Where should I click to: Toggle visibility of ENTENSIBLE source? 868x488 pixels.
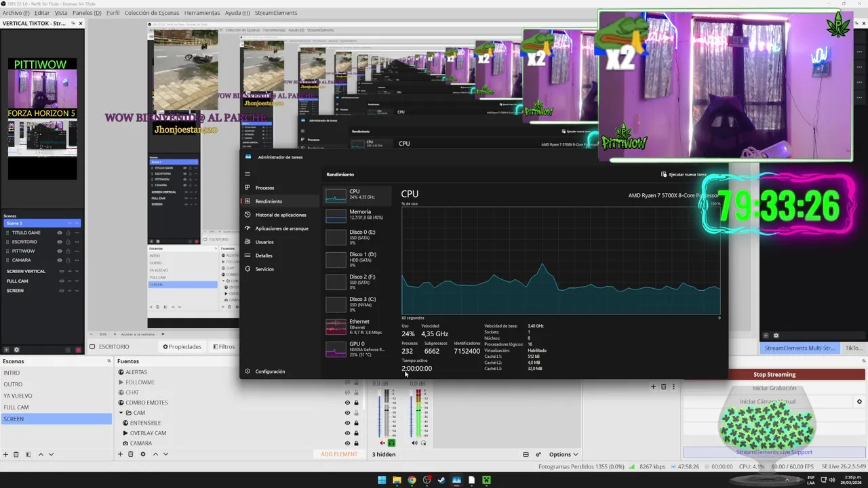click(347, 423)
